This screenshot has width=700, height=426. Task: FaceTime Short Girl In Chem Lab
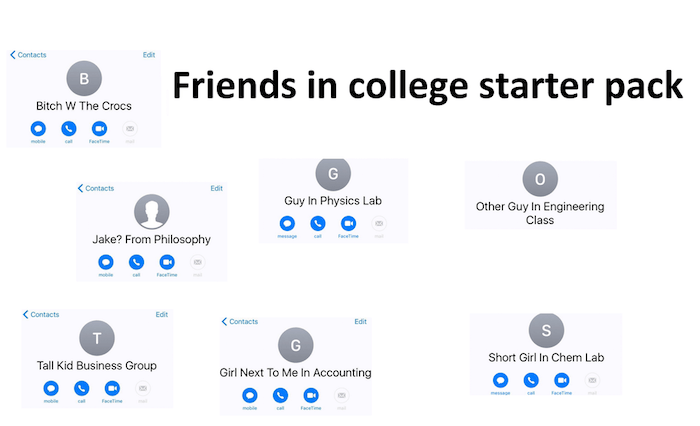point(562,380)
